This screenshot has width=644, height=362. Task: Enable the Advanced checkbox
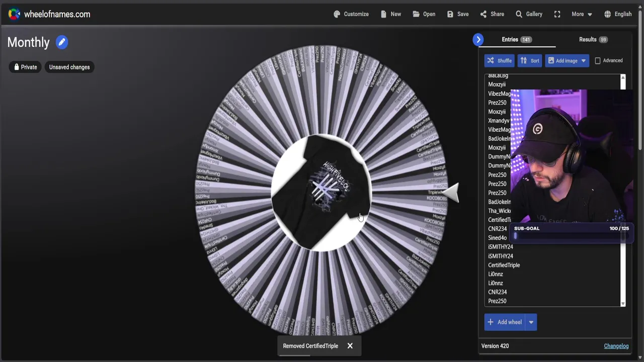pyautogui.click(x=598, y=60)
